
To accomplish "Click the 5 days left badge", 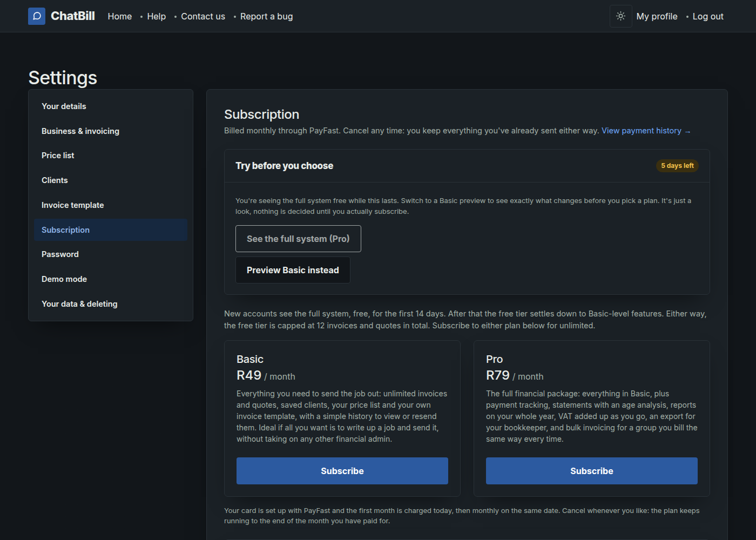I will [677, 166].
